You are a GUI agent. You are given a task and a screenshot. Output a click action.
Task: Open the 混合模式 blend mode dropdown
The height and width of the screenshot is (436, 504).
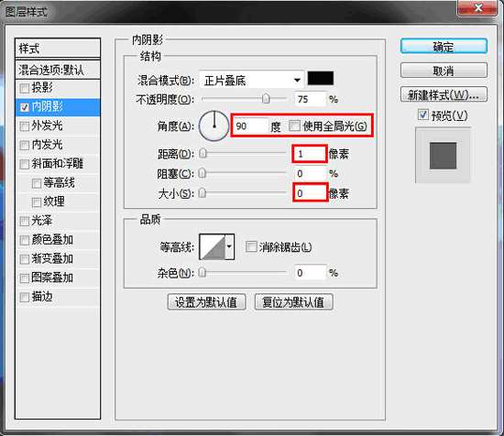click(251, 80)
